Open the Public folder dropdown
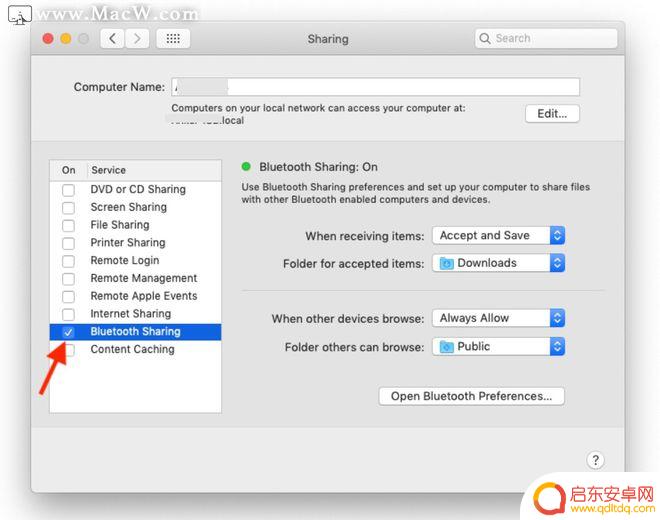Screen dimensions: 660x520 click(x=498, y=347)
